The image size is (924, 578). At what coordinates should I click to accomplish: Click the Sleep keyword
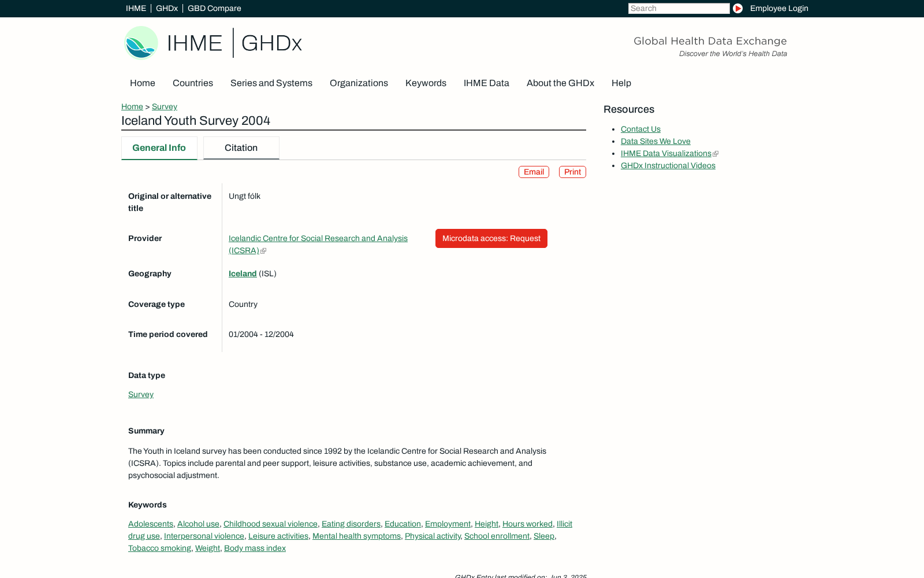544,536
